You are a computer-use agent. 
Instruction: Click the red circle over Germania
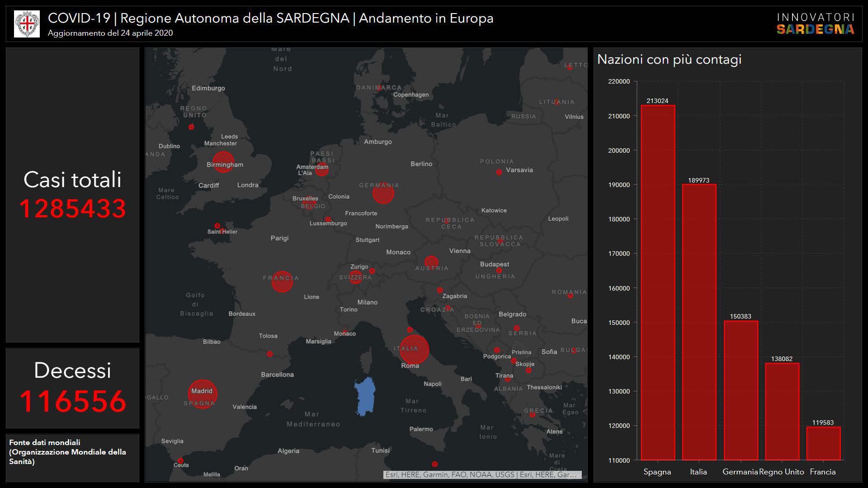(x=383, y=193)
